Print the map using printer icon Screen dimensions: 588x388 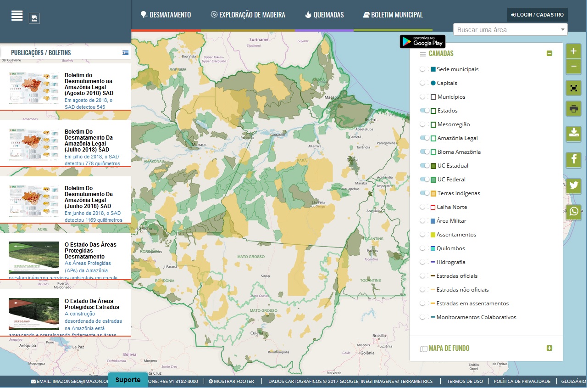(573, 109)
